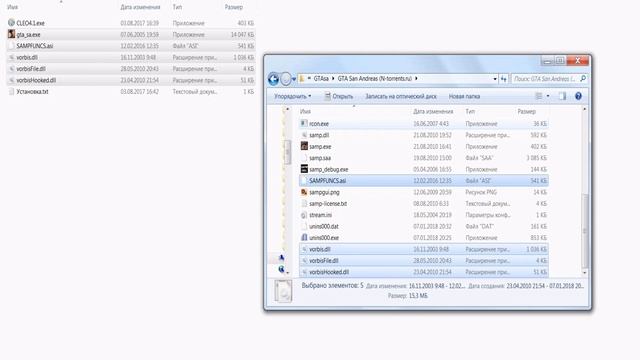Click the search field 'Поиск: GTA San Andreas'
This screenshot has height=360, width=640.
544,79
